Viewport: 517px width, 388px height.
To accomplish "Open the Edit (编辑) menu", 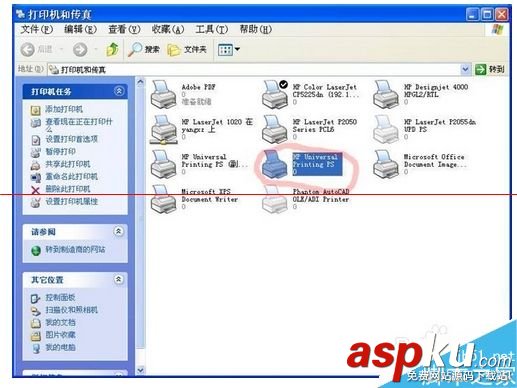I will coord(80,29).
